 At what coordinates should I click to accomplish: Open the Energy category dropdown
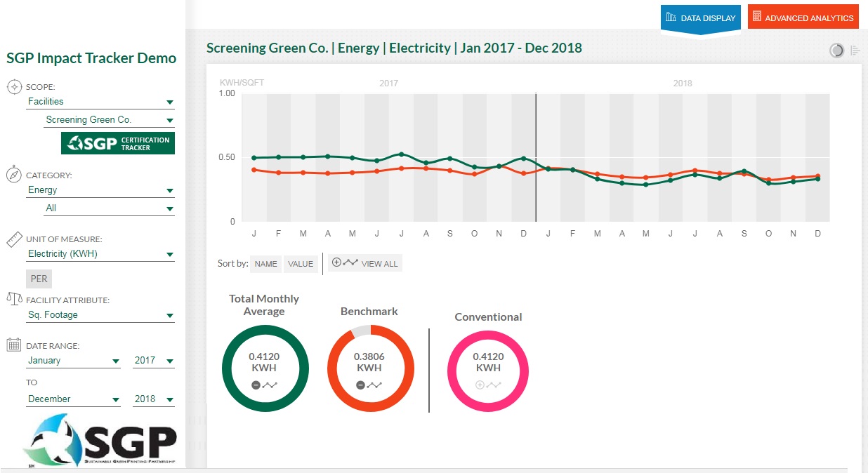pos(100,190)
